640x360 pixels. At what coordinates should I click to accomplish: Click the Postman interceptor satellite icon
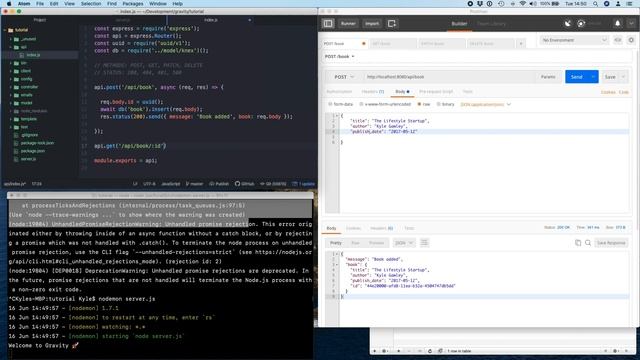pos(568,24)
